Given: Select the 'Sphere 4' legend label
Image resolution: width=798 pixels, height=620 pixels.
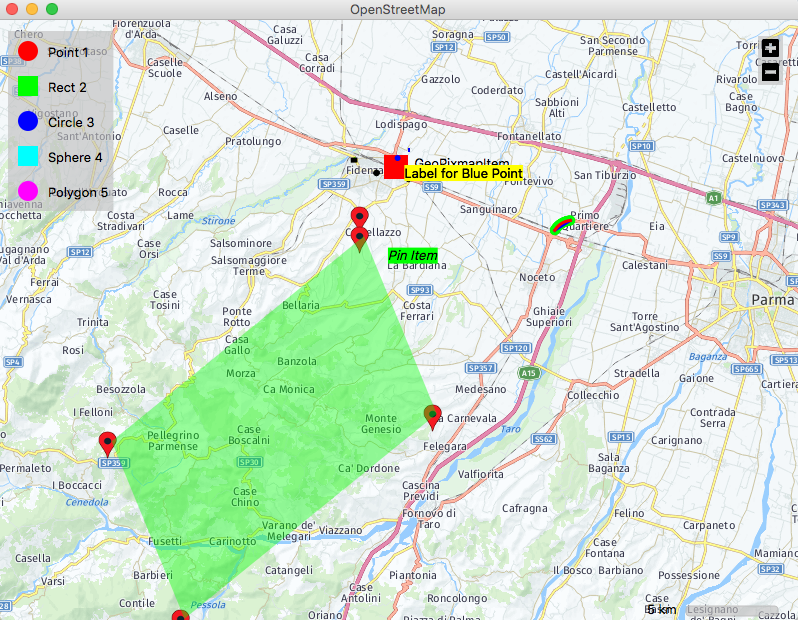Looking at the screenshot, I should [x=75, y=158].
